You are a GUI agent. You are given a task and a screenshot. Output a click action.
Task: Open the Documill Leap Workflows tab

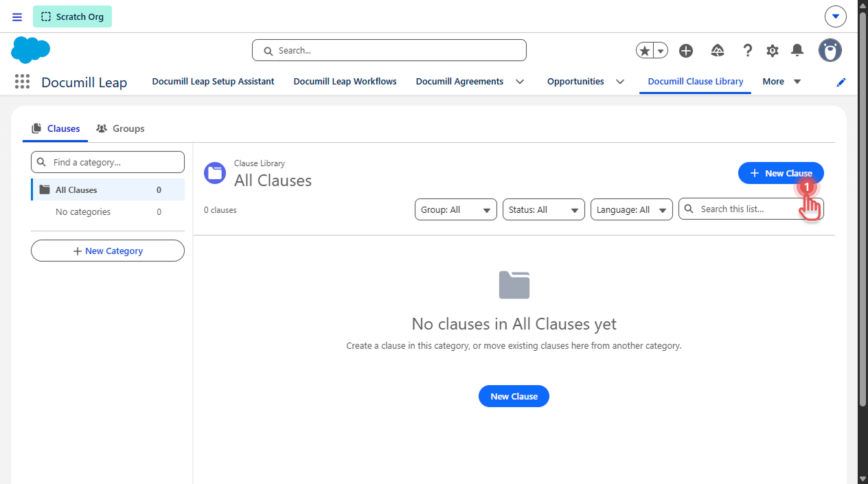[x=345, y=81]
